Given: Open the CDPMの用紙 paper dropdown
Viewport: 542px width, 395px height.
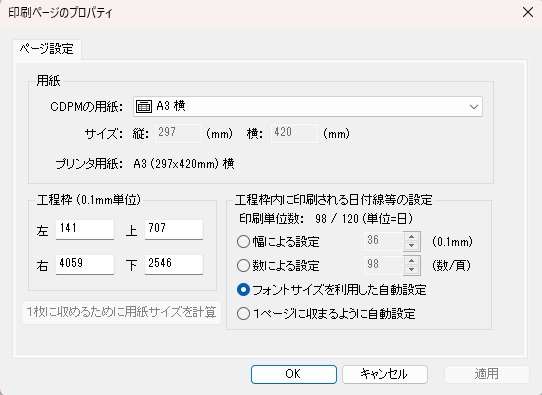Looking at the screenshot, I should click(x=307, y=106).
